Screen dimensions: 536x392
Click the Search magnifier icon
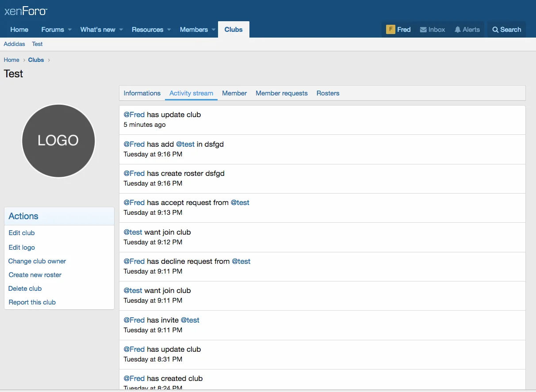(x=495, y=30)
